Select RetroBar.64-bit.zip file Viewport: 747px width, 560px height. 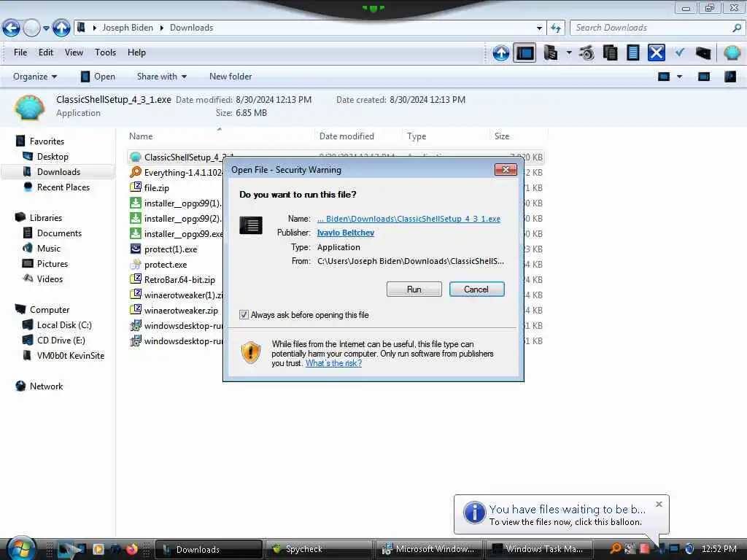(x=179, y=280)
